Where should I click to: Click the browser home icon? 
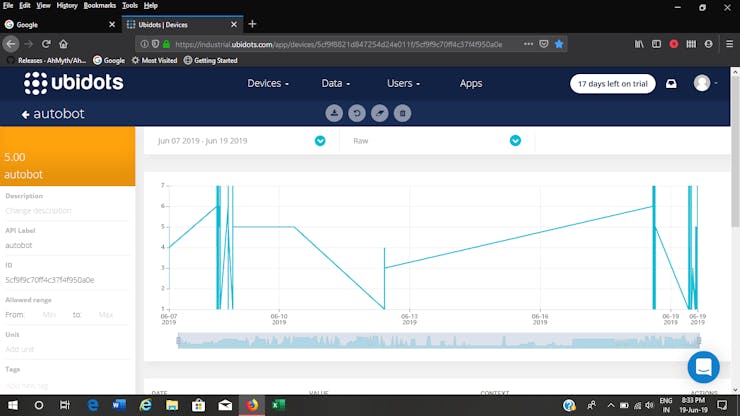click(63, 44)
